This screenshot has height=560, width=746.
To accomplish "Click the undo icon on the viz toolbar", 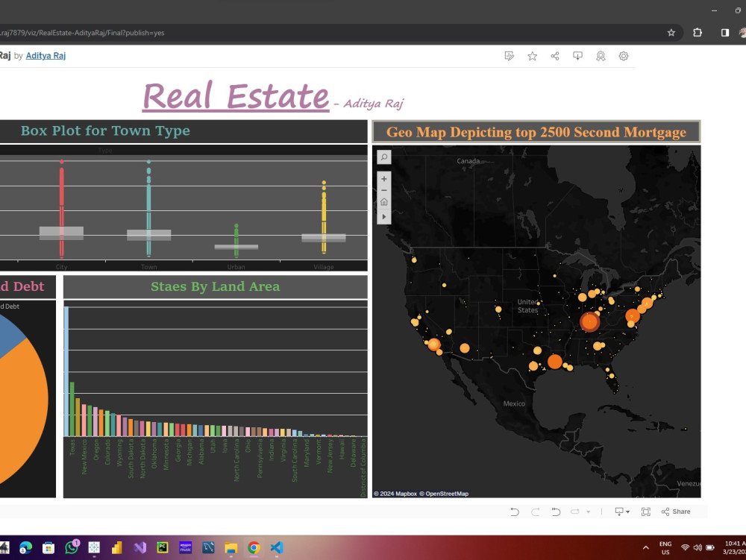I will (x=514, y=512).
